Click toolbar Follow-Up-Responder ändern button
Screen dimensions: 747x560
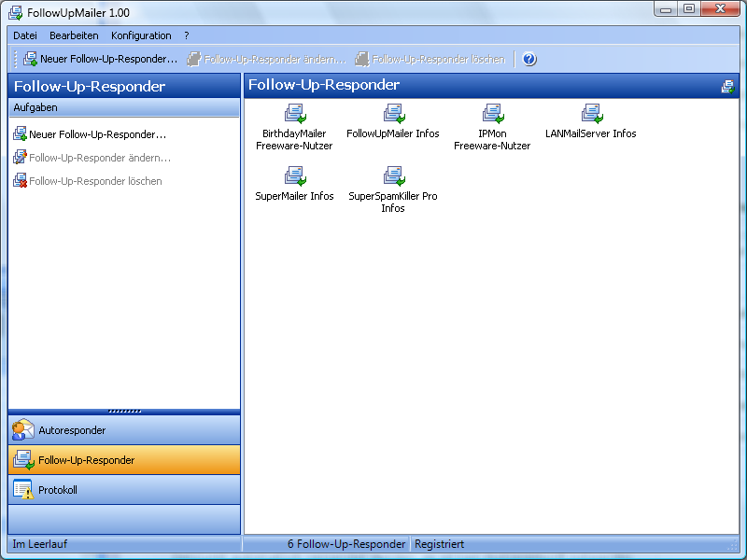[266, 59]
